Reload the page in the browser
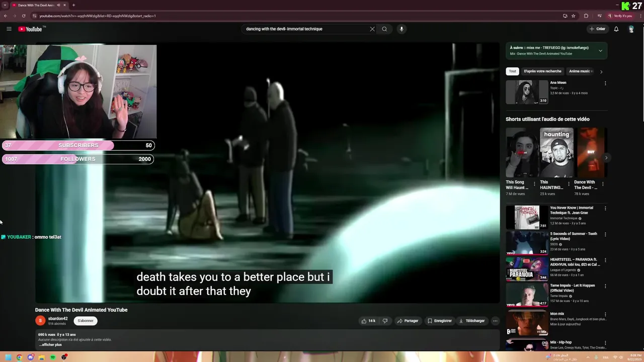644x362 pixels. (24, 16)
